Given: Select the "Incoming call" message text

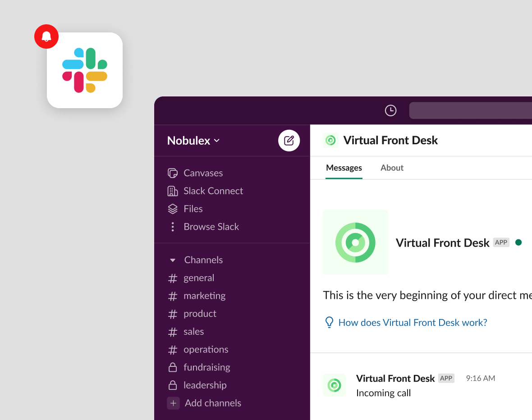Looking at the screenshot, I should (x=383, y=393).
